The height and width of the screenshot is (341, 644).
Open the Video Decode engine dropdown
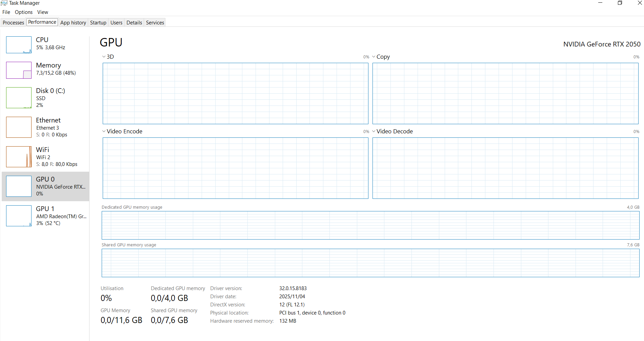tap(374, 131)
